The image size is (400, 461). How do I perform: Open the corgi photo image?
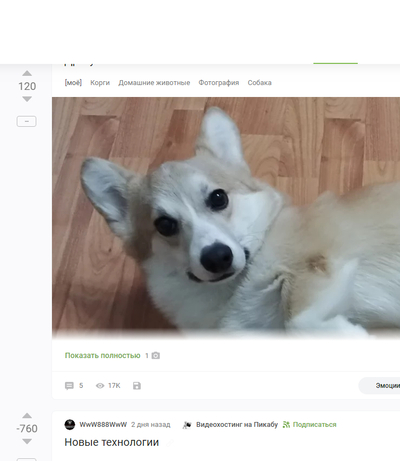tap(226, 217)
